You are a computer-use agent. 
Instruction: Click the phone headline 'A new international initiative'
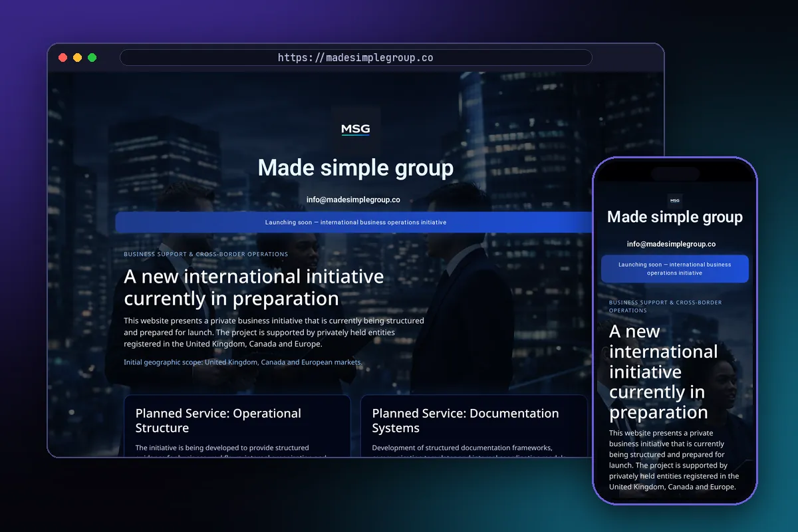tap(664, 372)
